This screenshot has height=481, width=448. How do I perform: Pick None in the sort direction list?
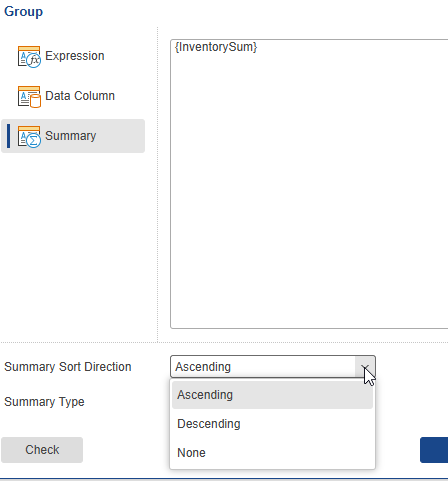[x=272, y=453]
